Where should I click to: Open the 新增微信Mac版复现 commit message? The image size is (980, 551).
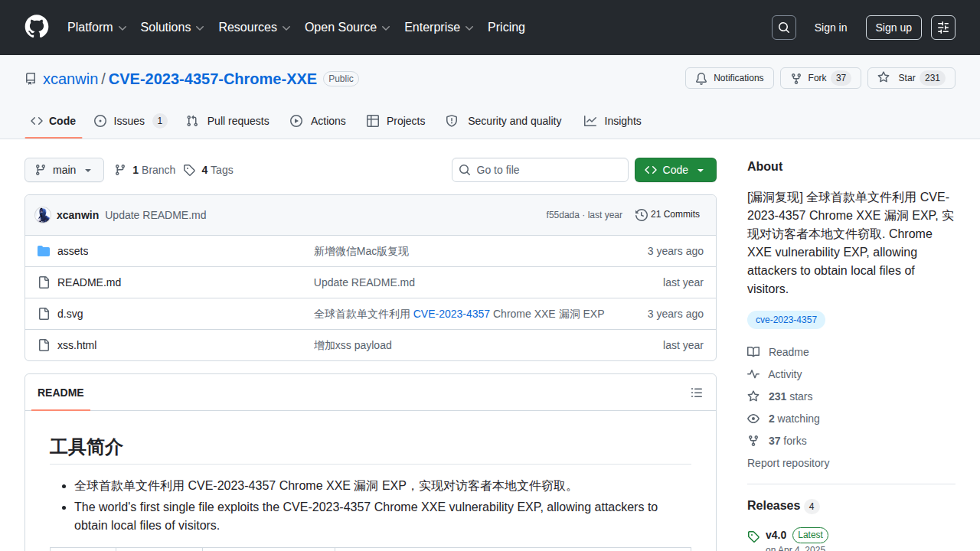pos(361,251)
